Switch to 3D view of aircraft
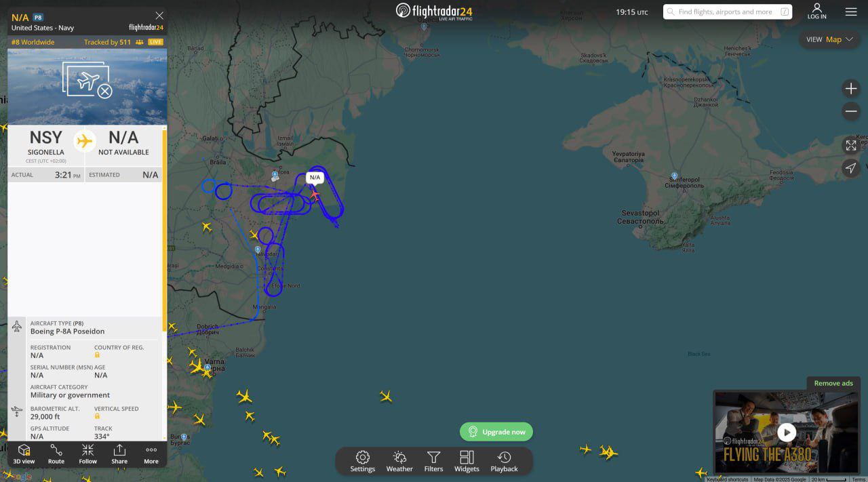The width and height of the screenshot is (868, 482). point(24,454)
